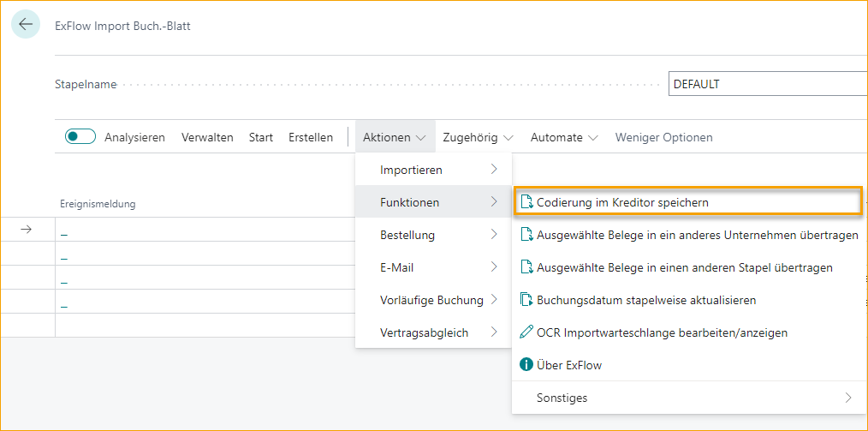This screenshot has width=868, height=431.
Task: Click Weniger Optionen
Action: pos(663,137)
